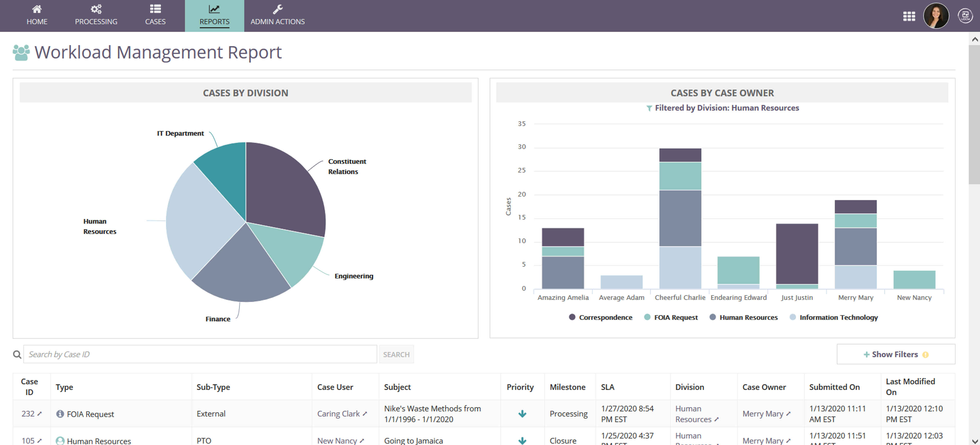Toggle Correspondence legend series
The height and width of the screenshot is (445, 980).
(600, 317)
